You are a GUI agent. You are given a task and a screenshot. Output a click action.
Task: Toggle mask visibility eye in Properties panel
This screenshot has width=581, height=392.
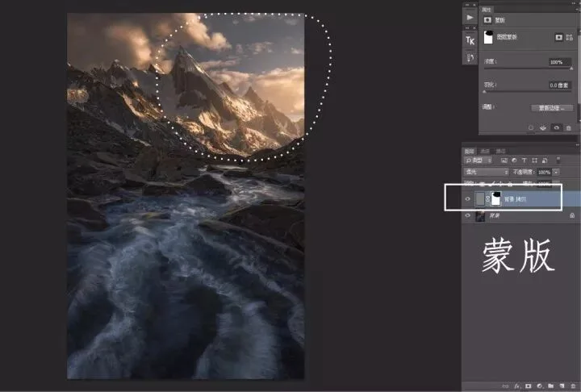[x=556, y=127]
